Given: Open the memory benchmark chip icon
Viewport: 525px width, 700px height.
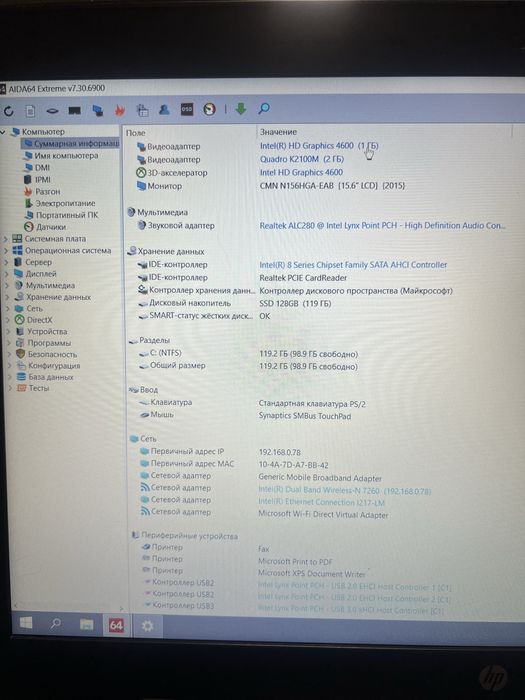Looking at the screenshot, I should pyautogui.click(x=75, y=110).
